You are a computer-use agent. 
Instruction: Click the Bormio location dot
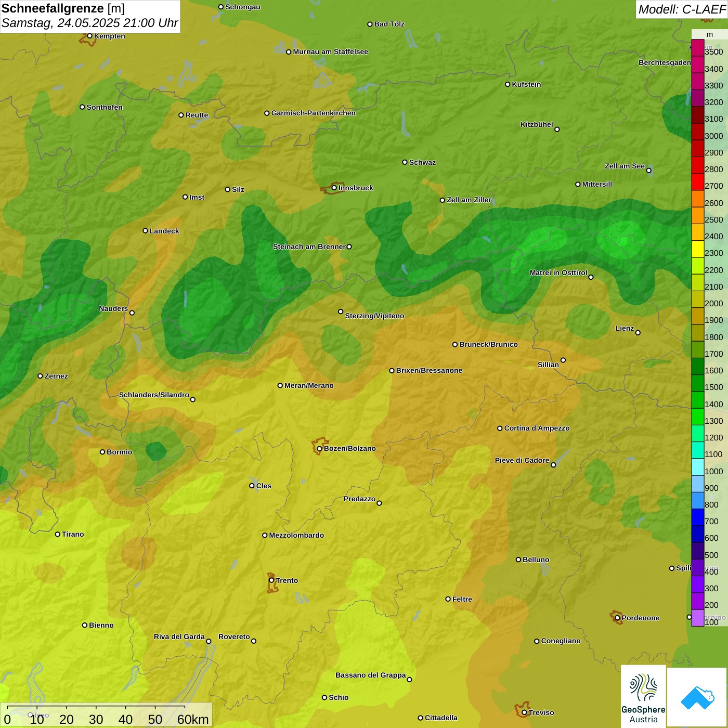[x=102, y=452]
